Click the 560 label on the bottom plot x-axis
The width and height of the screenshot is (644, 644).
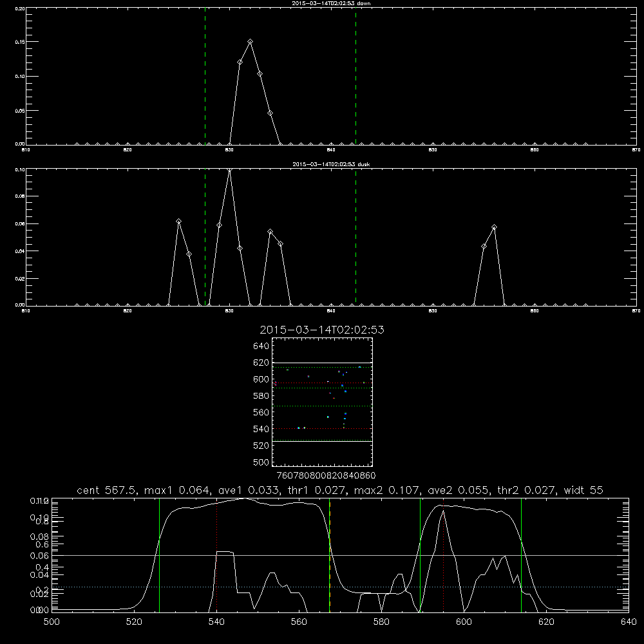coord(299,622)
